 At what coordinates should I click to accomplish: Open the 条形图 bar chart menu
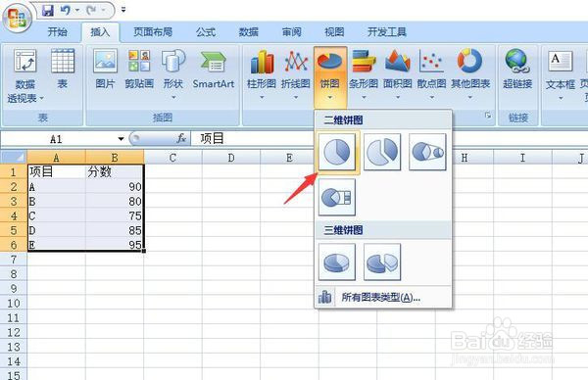tap(364, 73)
